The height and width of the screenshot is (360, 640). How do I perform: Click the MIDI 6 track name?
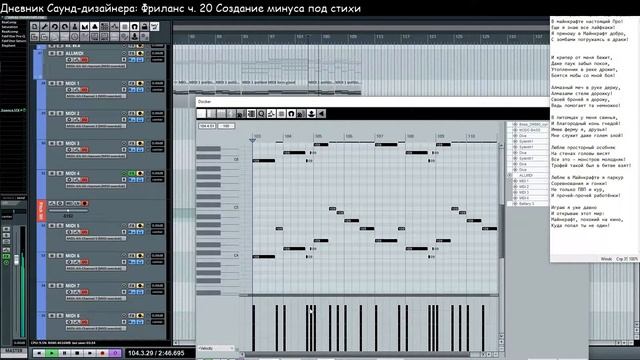72,256
